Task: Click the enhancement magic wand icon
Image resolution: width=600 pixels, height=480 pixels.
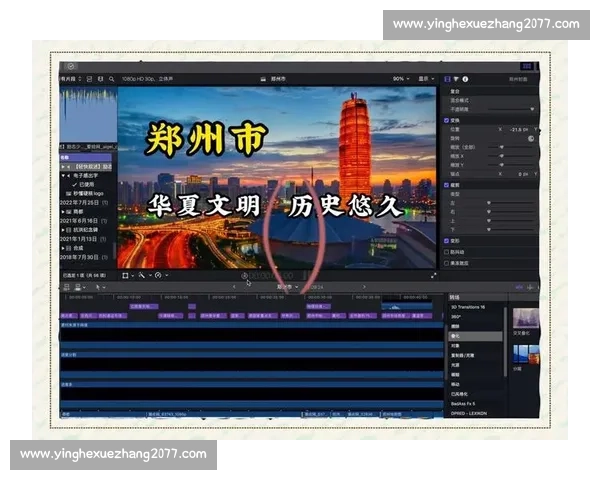Action: 142,275
